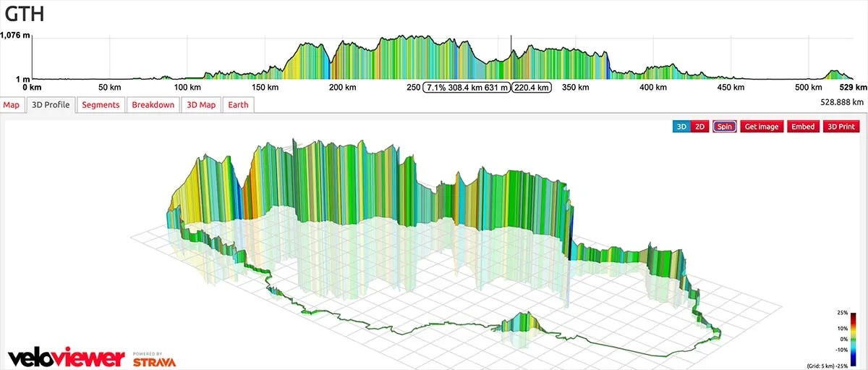
Task: Click the Embed button
Action: [803, 126]
